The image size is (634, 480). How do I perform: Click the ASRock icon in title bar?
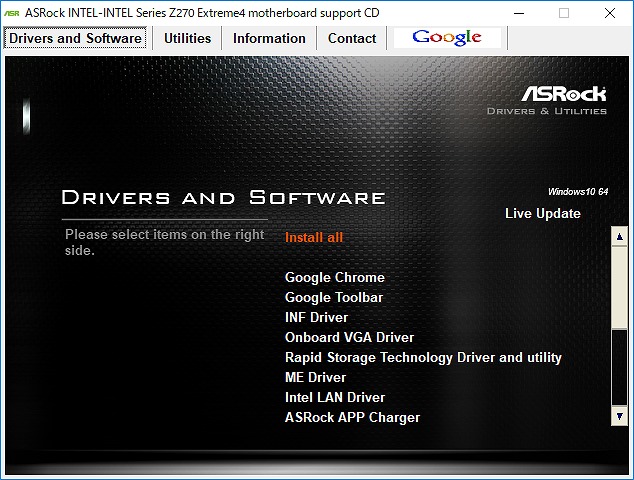pos(12,13)
